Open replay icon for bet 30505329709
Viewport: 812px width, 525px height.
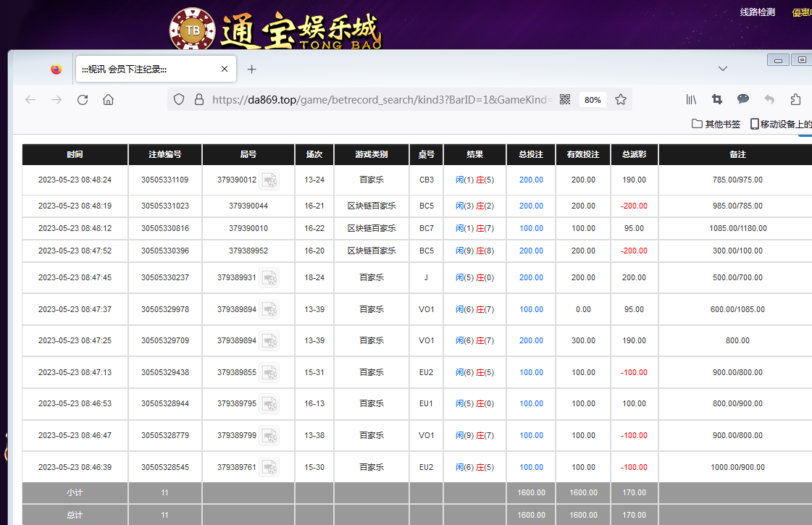tap(269, 340)
